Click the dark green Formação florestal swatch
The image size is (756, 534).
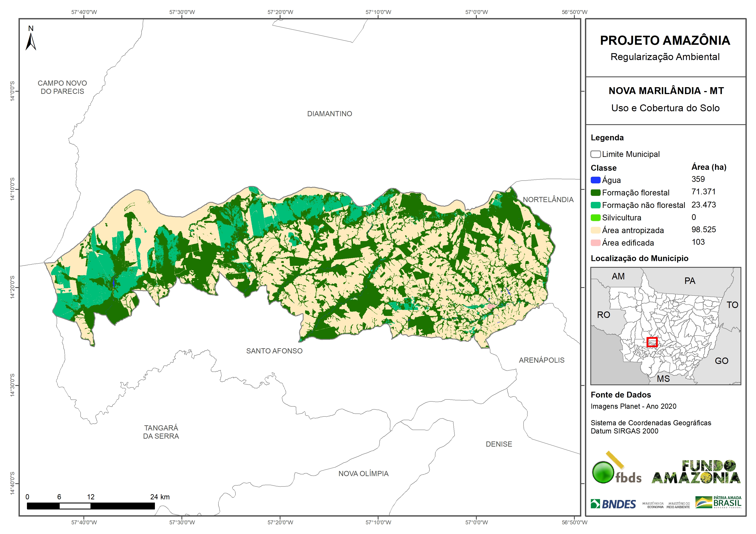(x=595, y=192)
